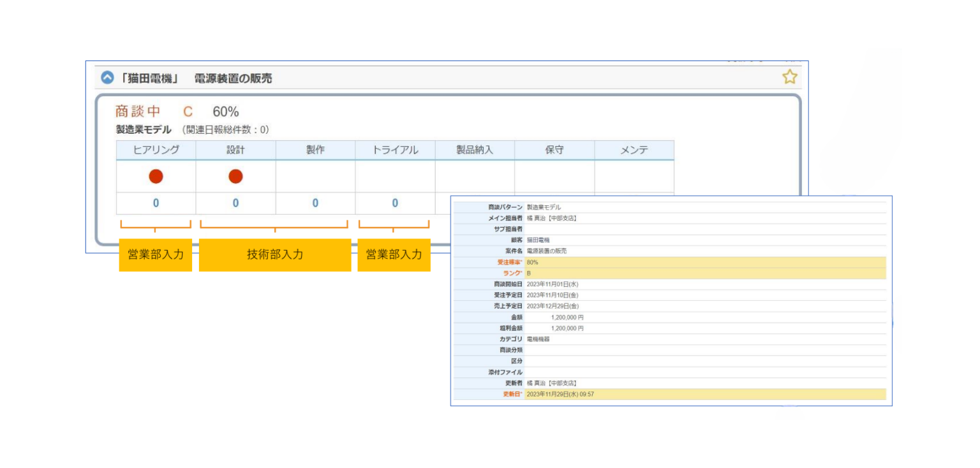Select the 設計 column header
This screenshot has width=980, height=468.
(x=236, y=150)
